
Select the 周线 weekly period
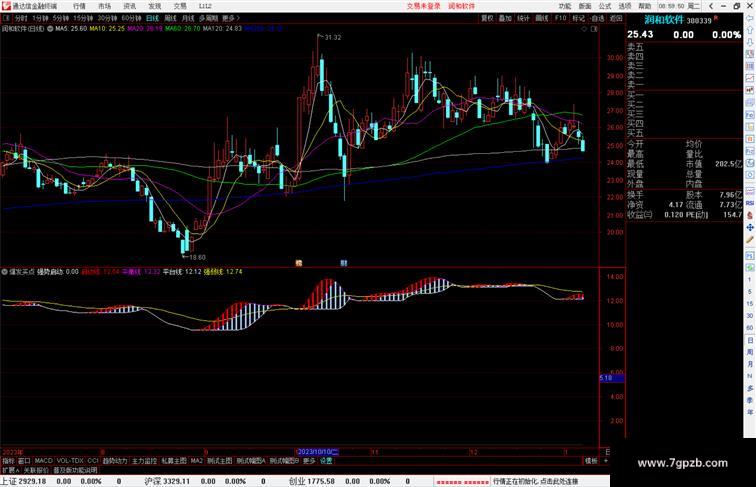coord(170,18)
